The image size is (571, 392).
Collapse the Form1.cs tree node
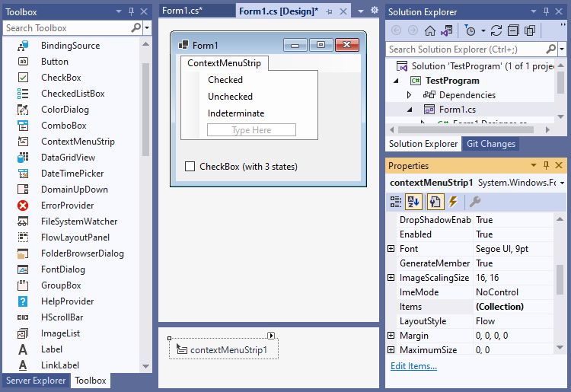pyautogui.click(x=410, y=110)
